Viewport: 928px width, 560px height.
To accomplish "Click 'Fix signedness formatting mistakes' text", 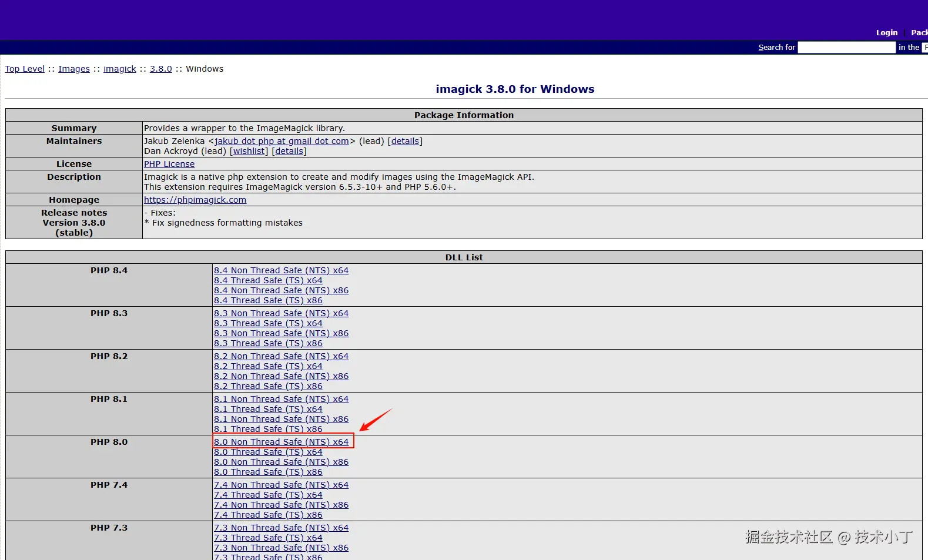I will coord(227,223).
